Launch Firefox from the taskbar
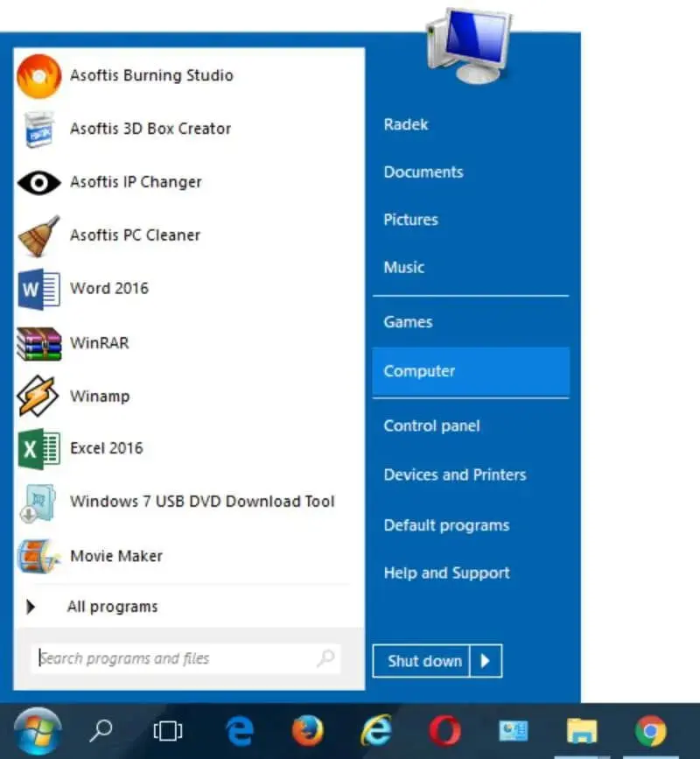This screenshot has height=759, width=700. click(x=308, y=730)
